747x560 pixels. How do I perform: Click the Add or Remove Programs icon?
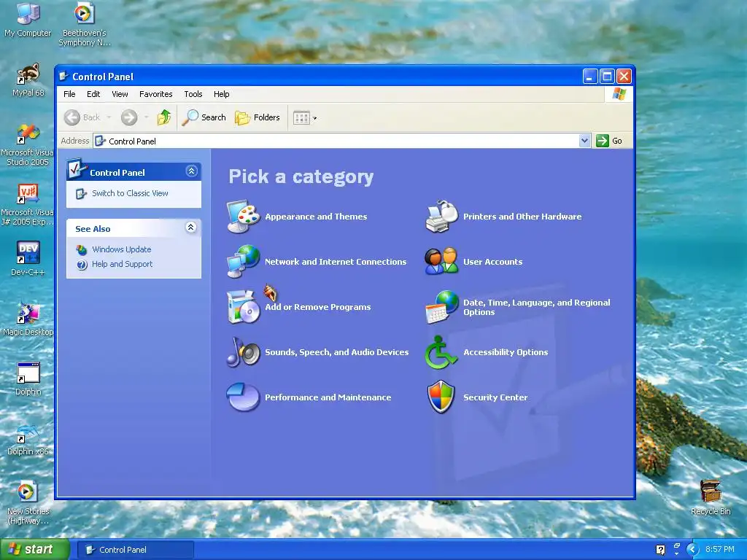(x=244, y=307)
